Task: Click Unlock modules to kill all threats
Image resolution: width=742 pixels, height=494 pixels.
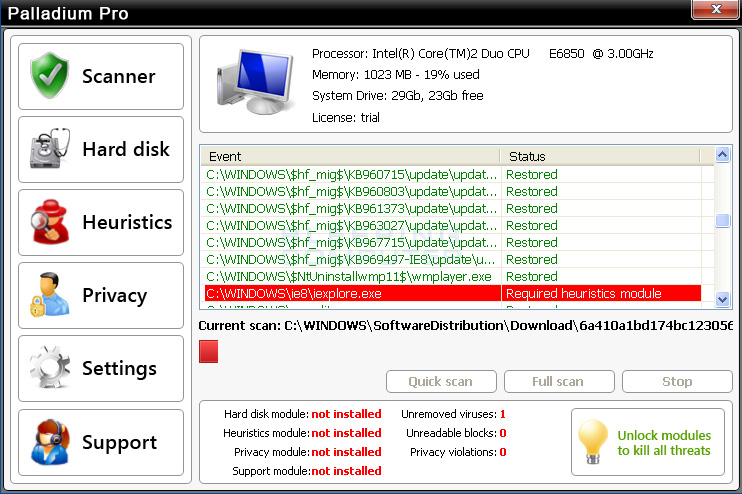Action: click(663, 443)
